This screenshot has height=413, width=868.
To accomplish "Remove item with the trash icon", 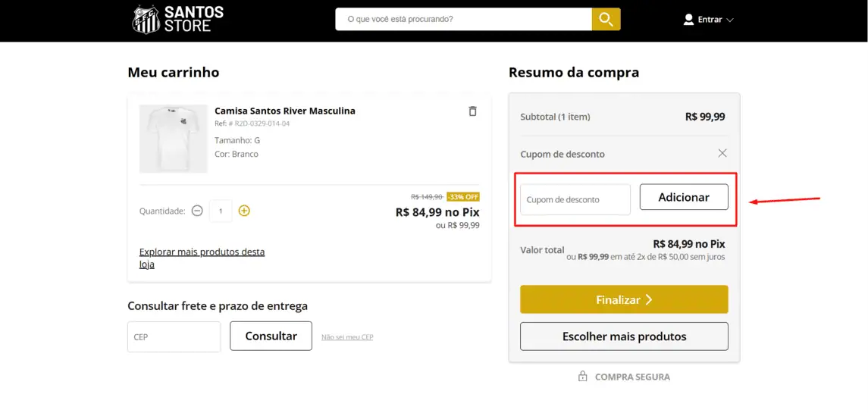I will pyautogui.click(x=472, y=111).
